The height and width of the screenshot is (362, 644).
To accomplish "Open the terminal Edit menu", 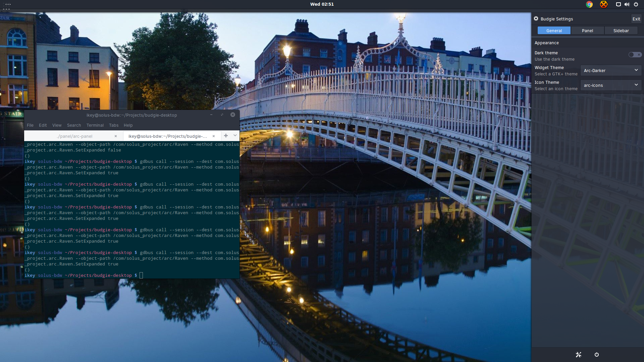I will 43,125.
